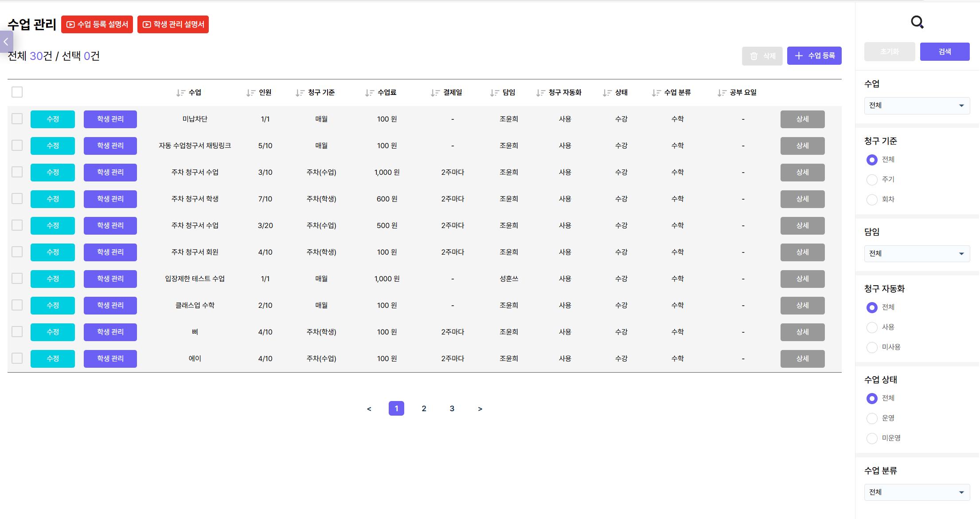Click the magnifying glass search icon

tap(917, 22)
